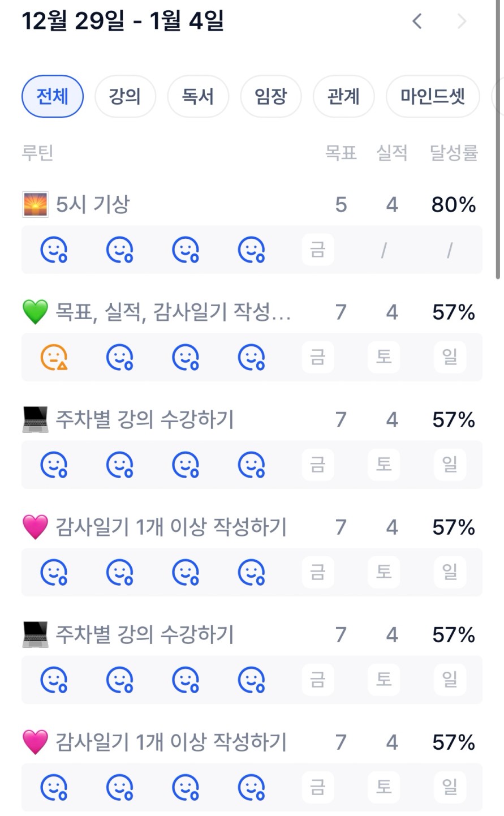The width and height of the screenshot is (504, 816).
Task: Select the 마인드셋 category tab
Action: 433,96
